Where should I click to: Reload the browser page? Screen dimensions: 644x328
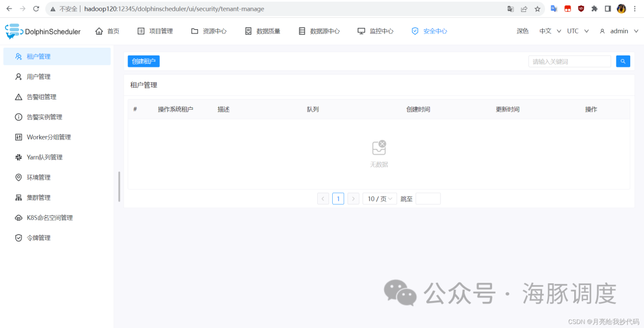click(36, 8)
